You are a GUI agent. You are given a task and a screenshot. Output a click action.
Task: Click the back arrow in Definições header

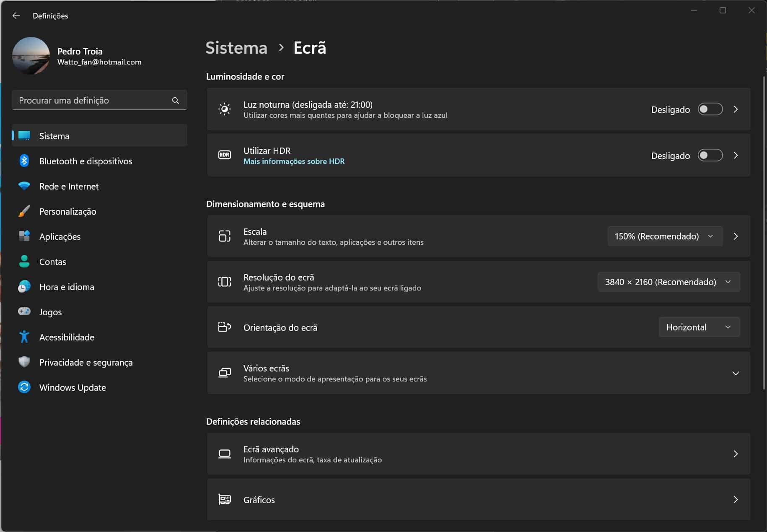16,16
